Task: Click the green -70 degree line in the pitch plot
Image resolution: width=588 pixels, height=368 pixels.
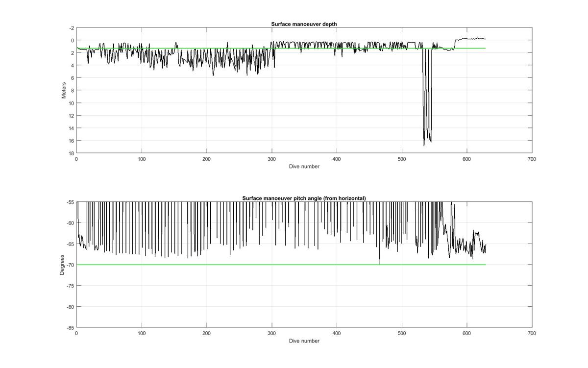Action: 281,265
